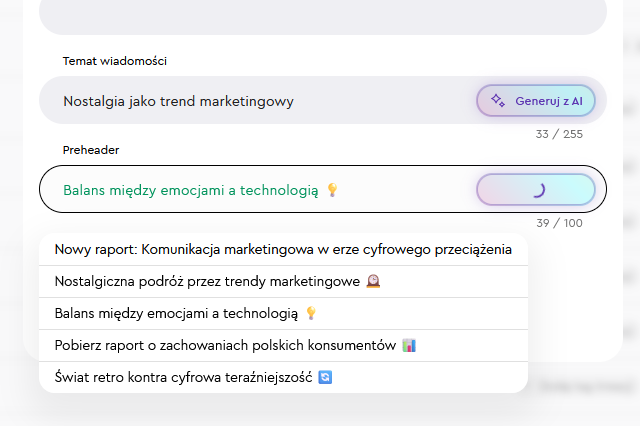Click the '39 / 100' character counter
The height and width of the screenshot is (426, 640).
559,223
